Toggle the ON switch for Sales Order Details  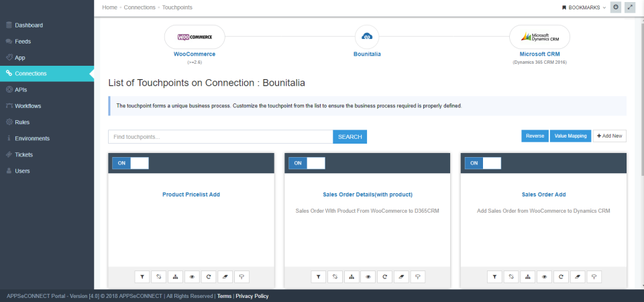click(x=307, y=163)
